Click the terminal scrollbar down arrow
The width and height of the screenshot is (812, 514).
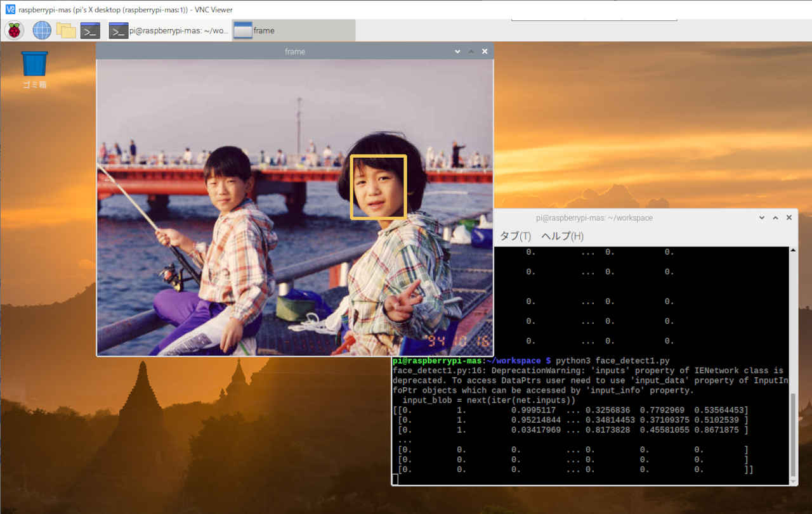(x=793, y=480)
